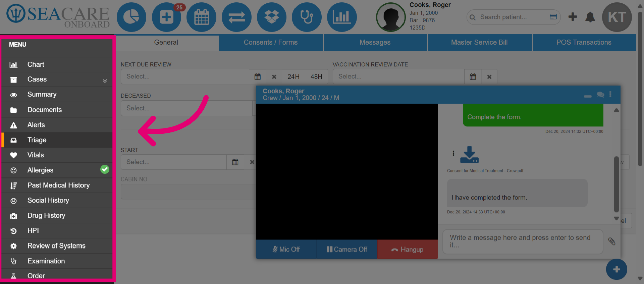Screen dimensions: 644x284
Task: Click the stethoscope icon
Action: 307,17
